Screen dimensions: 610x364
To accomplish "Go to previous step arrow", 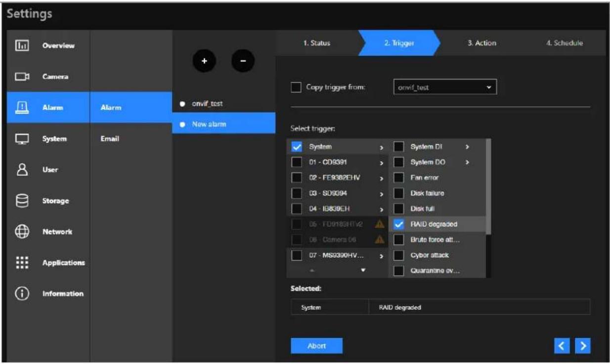I will coord(562,346).
